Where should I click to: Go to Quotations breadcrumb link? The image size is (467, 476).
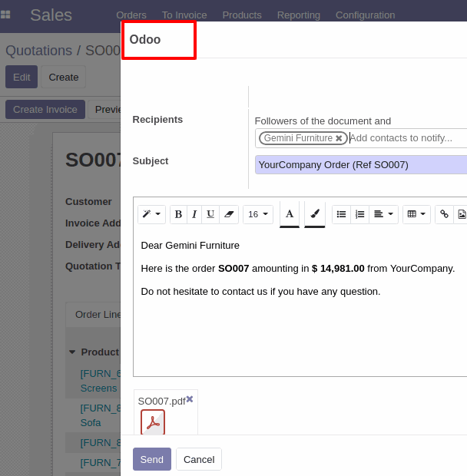coord(39,51)
